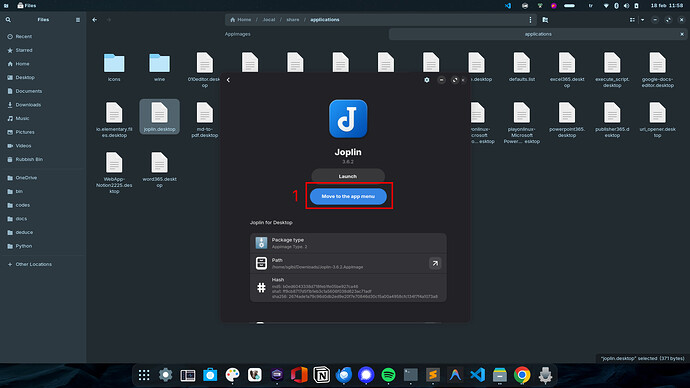The height and width of the screenshot is (388, 690).
Task: Go back using dialog's left chevron
Action: coord(228,80)
